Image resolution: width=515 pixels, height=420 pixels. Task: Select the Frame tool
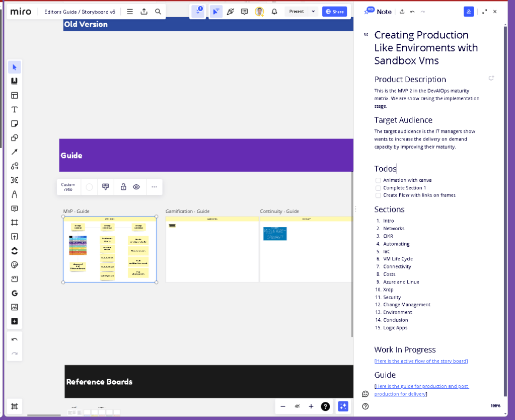click(x=15, y=223)
